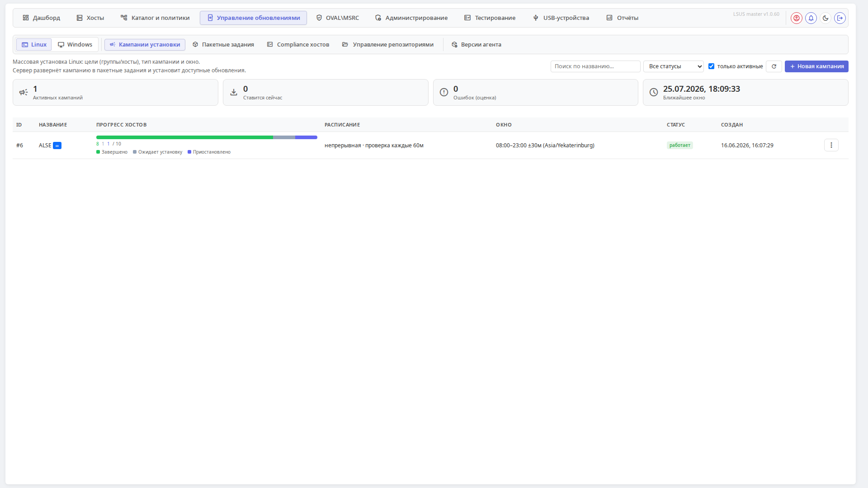Open Управление репозиториями section
Screen dimensions: 868x488
388,44
